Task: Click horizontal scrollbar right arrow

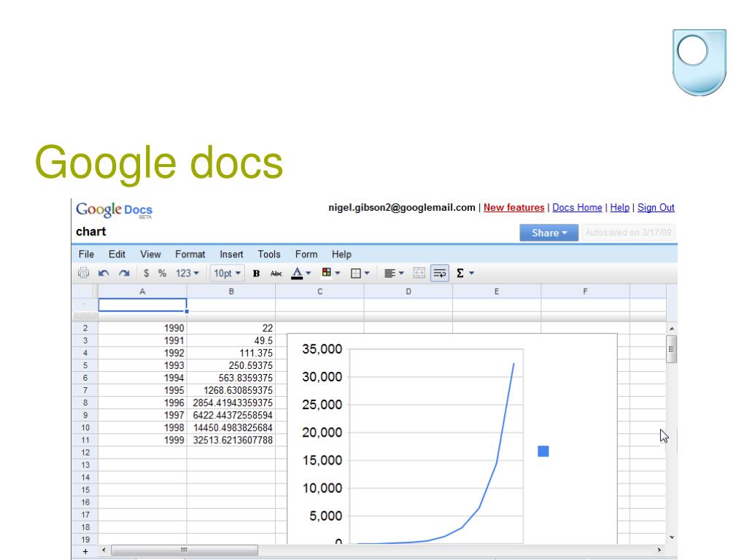Action: (659, 550)
